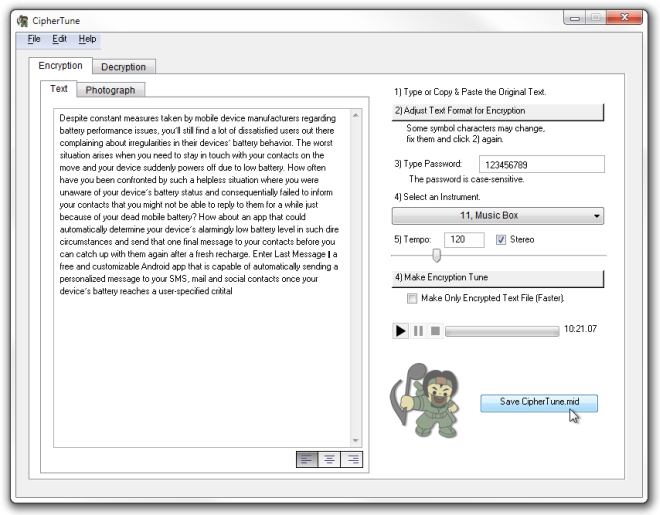The width and height of the screenshot is (660, 515).
Task: Click the tempo slider handle
Action: [436, 257]
